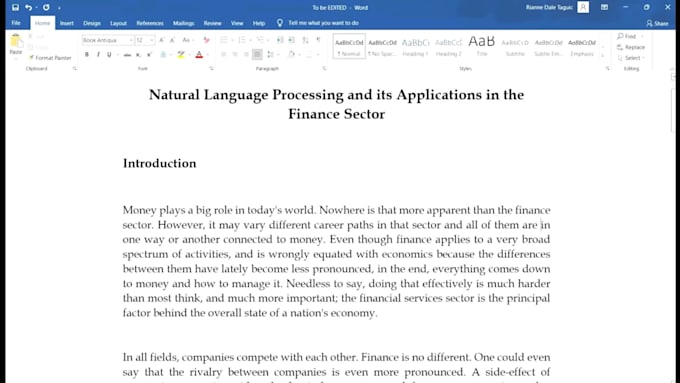Activate the Format Painter tool
This screenshot has height=383, width=680.
(x=49, y=58)
